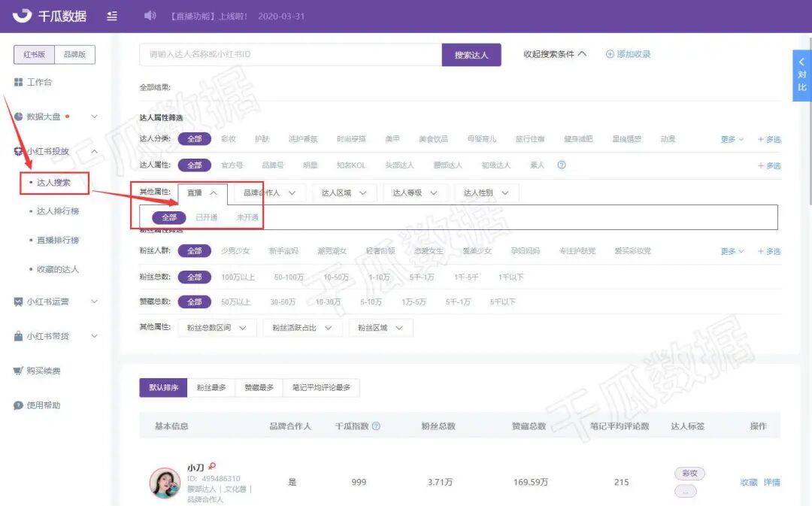Enable 多选 for 粉丝人群 row
Image resolution: width=812 pixels, height=506 pixels.
tap(769, 251)
